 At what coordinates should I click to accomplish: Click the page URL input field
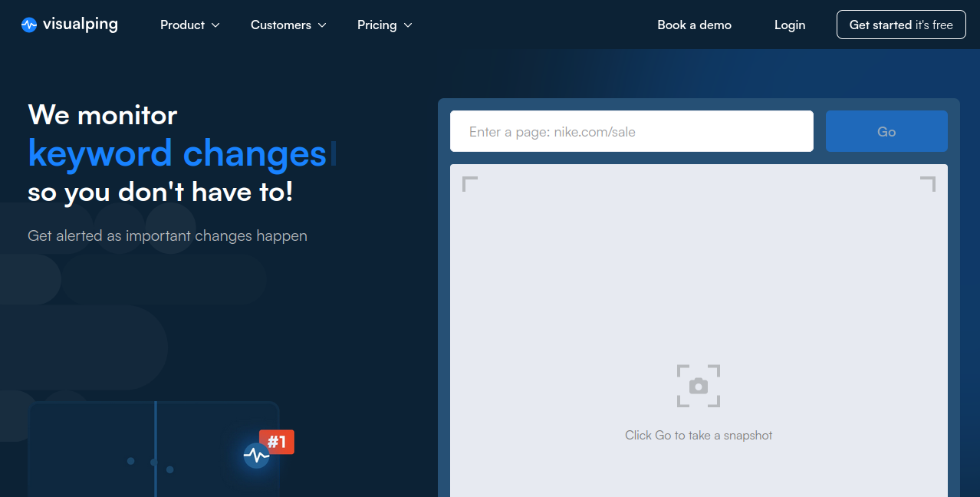pos(631,130)
